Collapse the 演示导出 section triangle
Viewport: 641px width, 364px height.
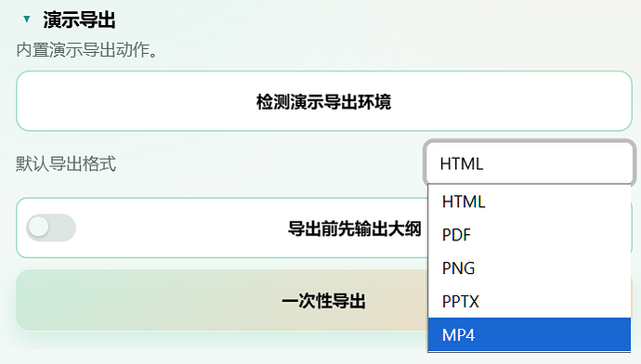27,19
